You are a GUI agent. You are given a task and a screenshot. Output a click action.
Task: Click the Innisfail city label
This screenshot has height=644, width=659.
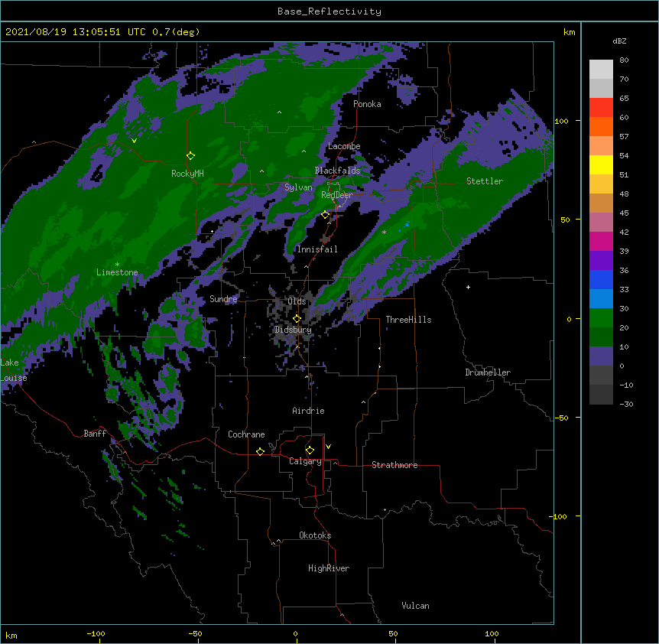(317, 249)
